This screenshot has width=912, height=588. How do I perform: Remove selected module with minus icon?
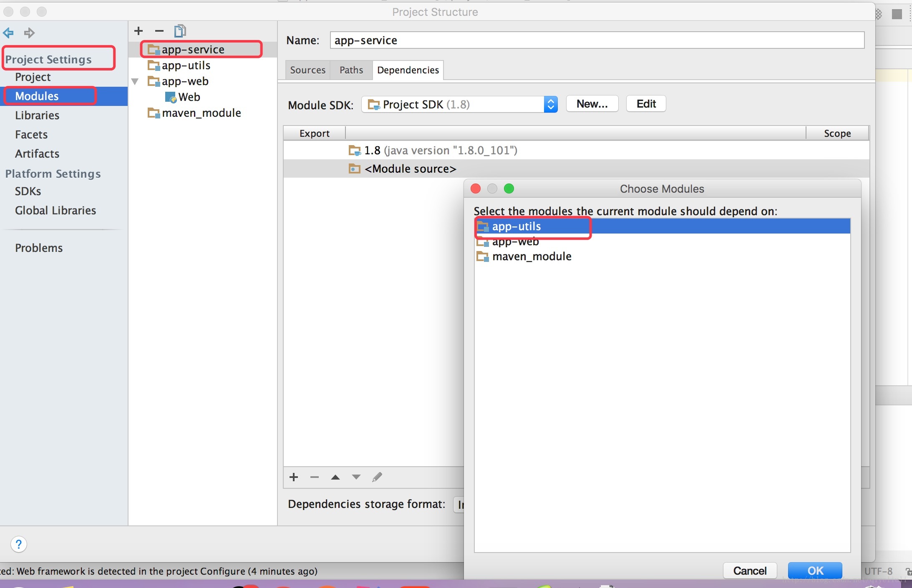coord(159,31)
